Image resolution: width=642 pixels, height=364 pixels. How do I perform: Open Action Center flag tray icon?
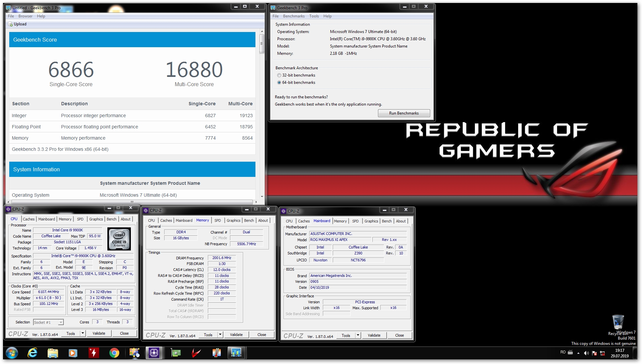tap(594, 353)
